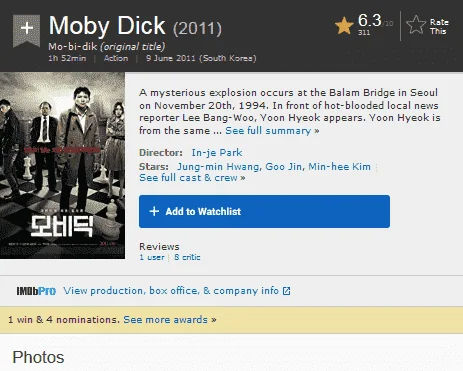Click the empty Rate This star
Image resolution: width=463 pixels, height=371 pixels.
[416, 25]
